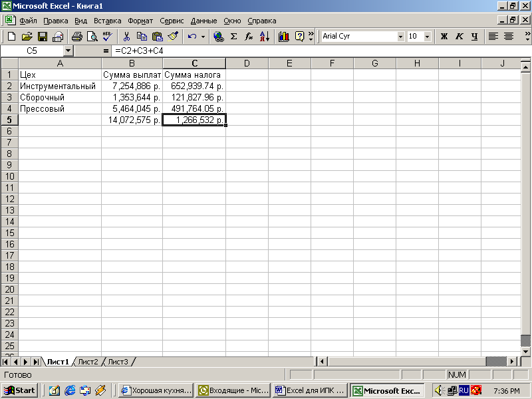Center cell text alignment
This screenshot has height=399, width=532.
point(509,37)
